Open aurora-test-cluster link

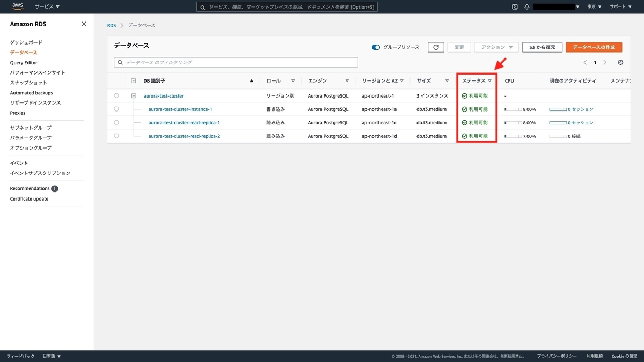coord(164,96)
